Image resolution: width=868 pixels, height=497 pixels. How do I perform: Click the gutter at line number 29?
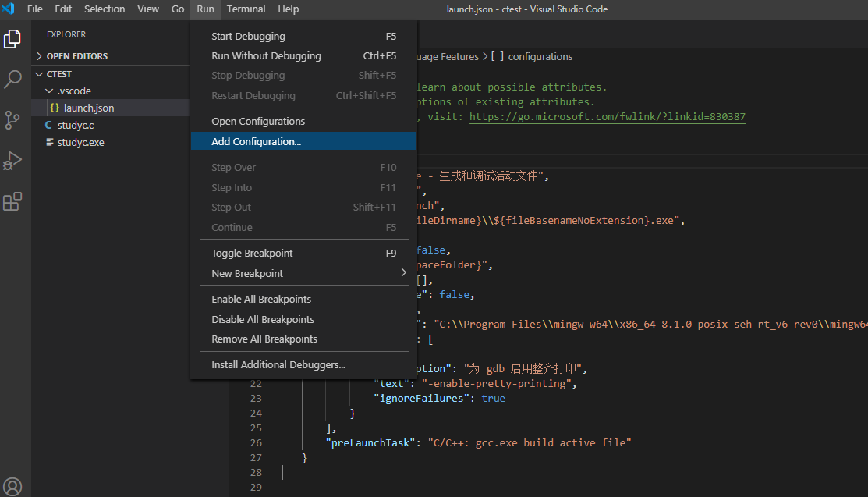coord(256,487)
